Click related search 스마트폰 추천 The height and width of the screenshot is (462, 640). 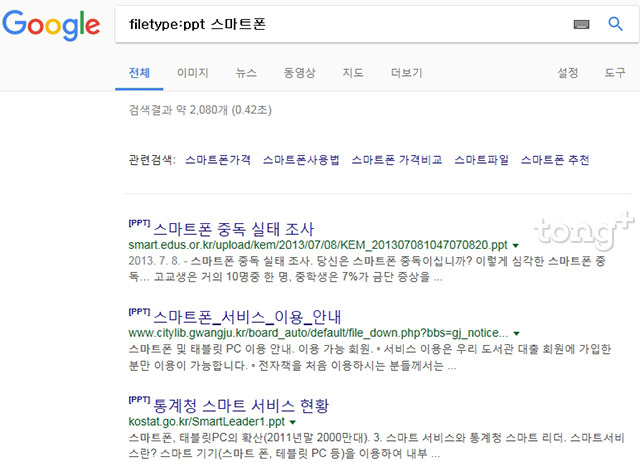(x=555, y=160)
